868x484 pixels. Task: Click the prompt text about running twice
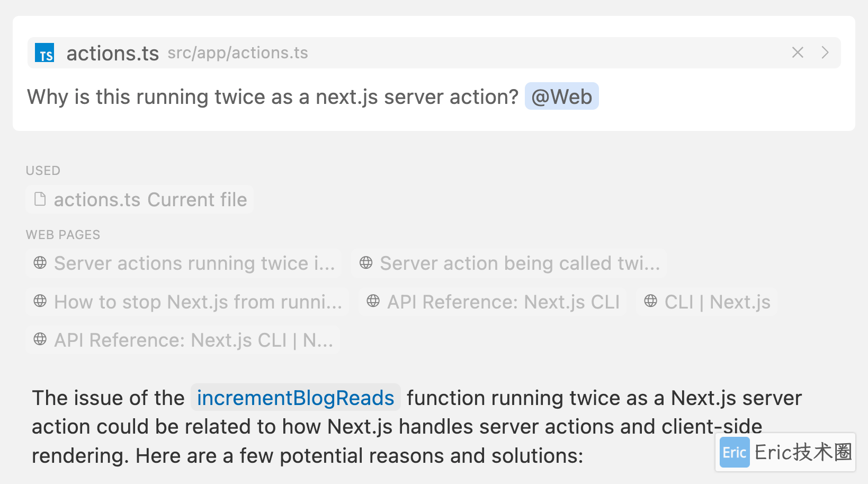(x=273, y=97)
